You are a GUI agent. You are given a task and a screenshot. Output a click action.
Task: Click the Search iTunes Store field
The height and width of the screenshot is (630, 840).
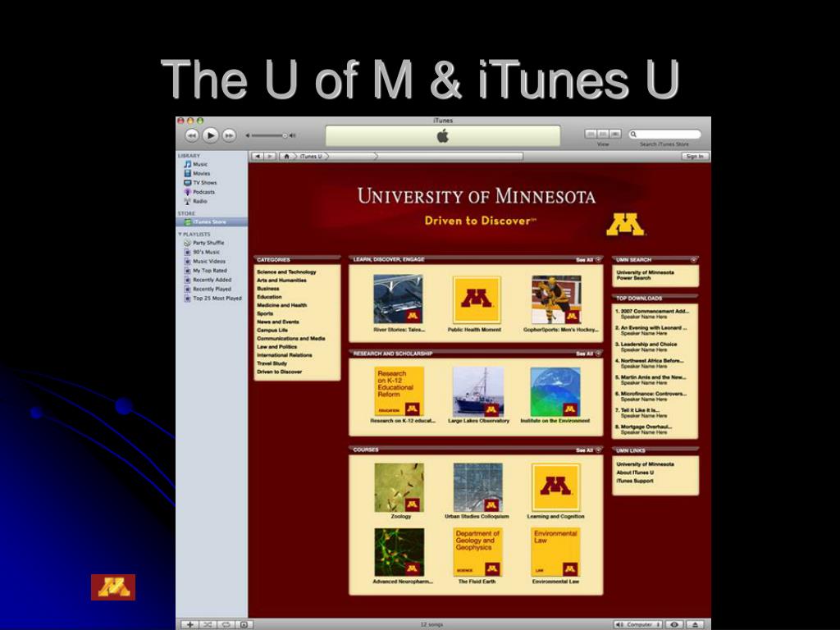point(664,134)
